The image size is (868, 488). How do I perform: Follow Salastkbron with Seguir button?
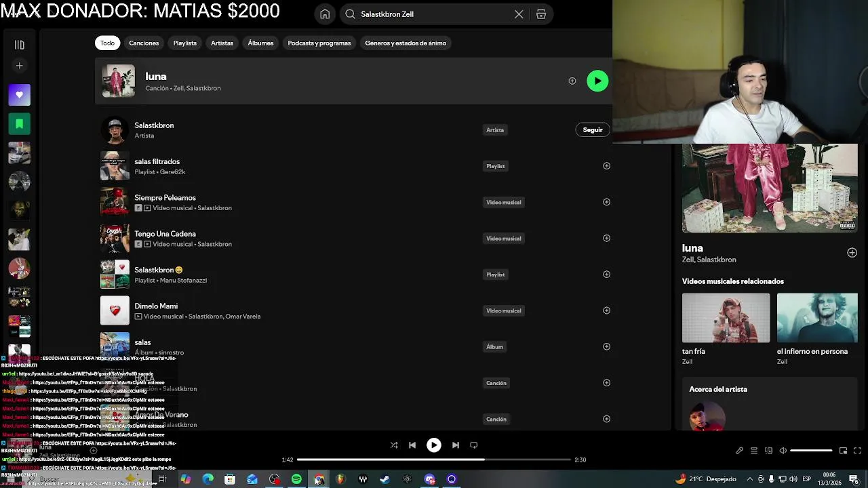coord(593,129)
